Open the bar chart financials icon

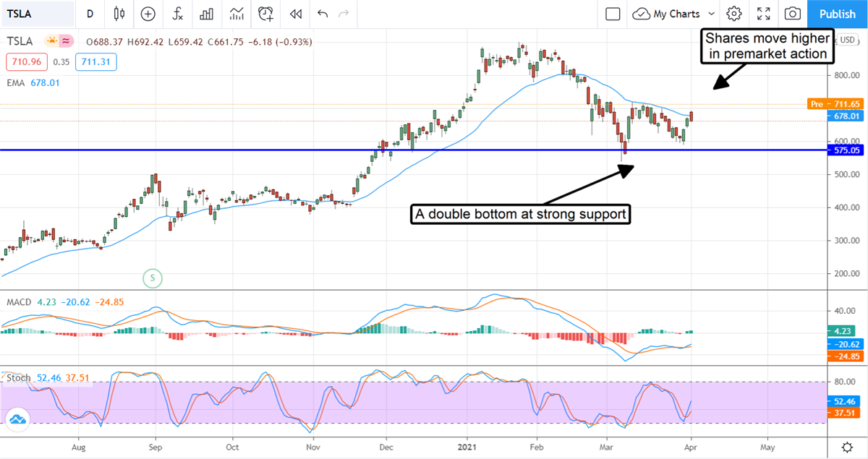click(x=207, y=14)
